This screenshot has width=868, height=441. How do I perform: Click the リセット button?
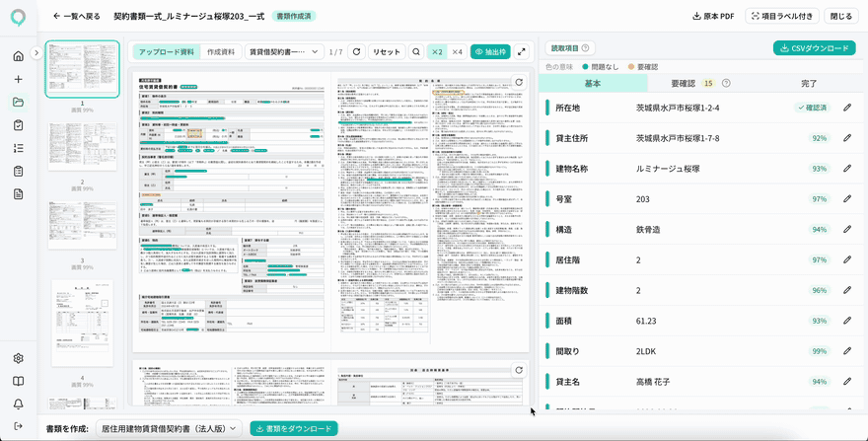[x=387, y=51]
